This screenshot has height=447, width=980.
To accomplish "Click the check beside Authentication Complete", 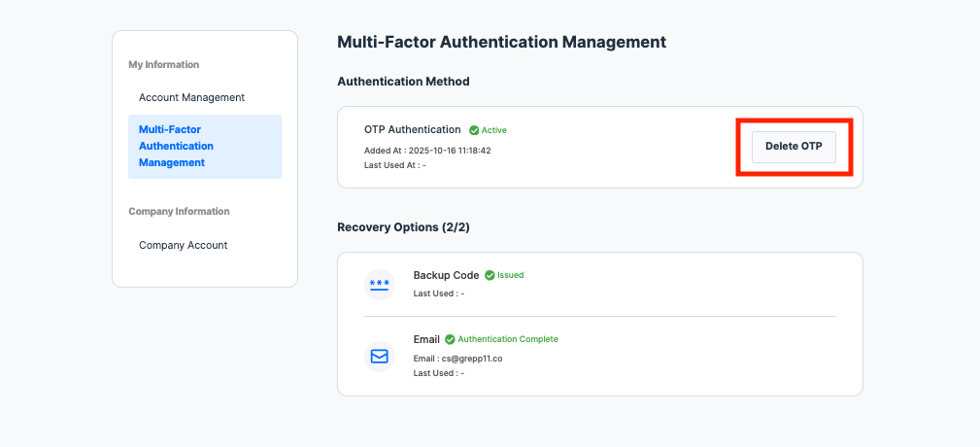I will 450,339.
